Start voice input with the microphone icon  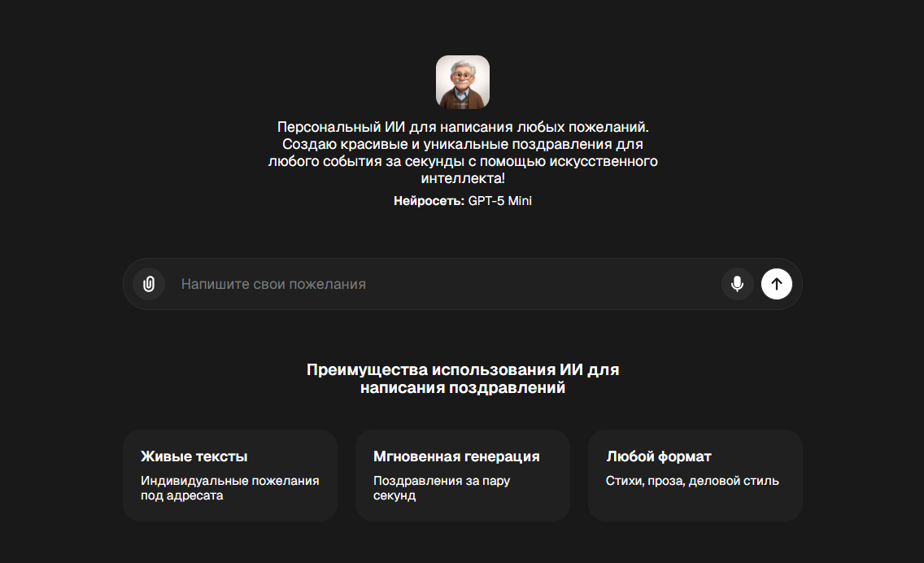[737, 284]
